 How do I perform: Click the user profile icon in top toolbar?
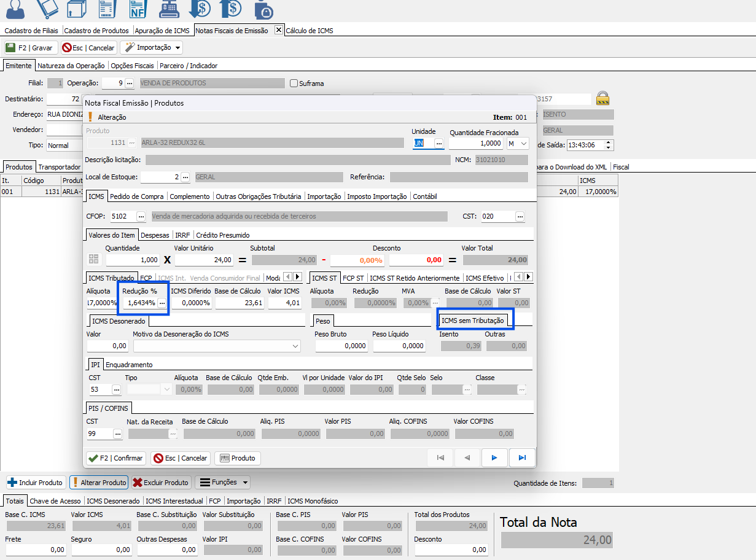pyautogui.click(x=15, y=9)
